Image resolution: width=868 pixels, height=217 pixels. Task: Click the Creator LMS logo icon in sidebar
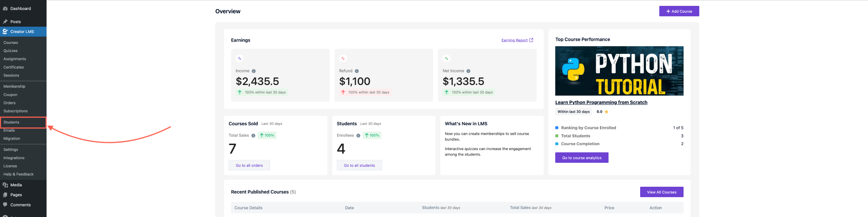[5, 32]
